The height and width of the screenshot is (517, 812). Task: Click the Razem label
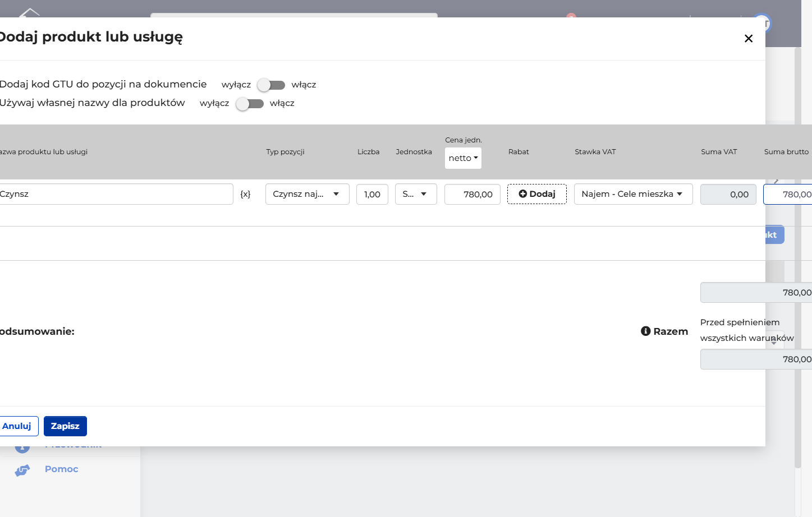(x=671, y=331)
